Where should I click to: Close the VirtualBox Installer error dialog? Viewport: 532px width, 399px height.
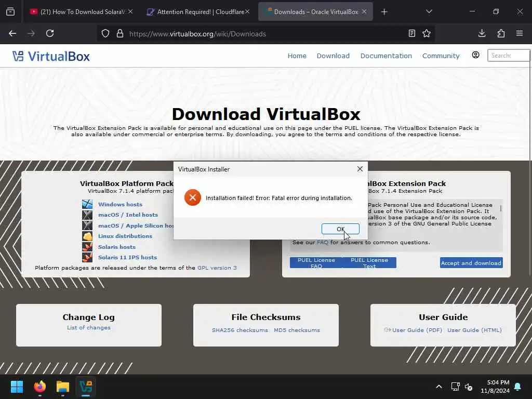[x=360, y=169]
